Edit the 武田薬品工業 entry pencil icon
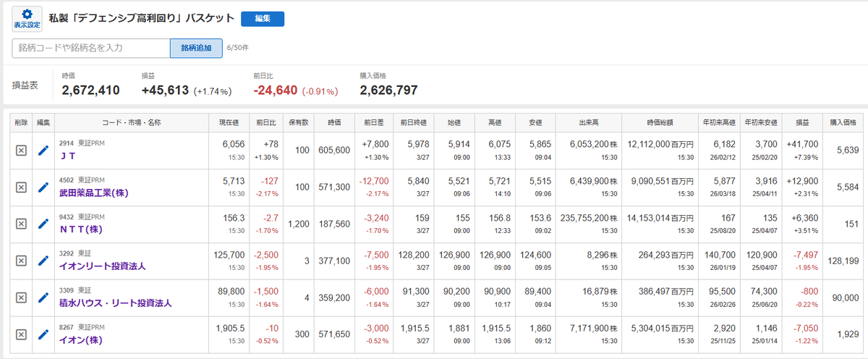Screen dimensions: 868x359 pos(43,187)
